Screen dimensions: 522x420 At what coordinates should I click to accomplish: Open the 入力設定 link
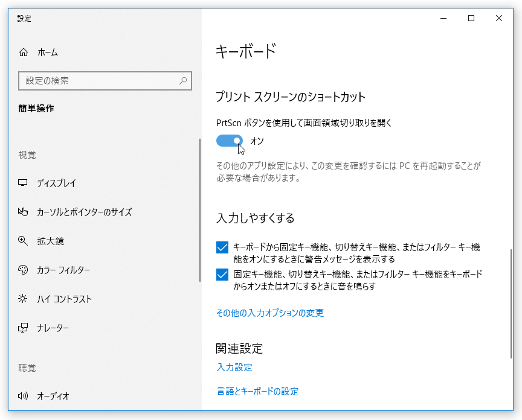234,367
